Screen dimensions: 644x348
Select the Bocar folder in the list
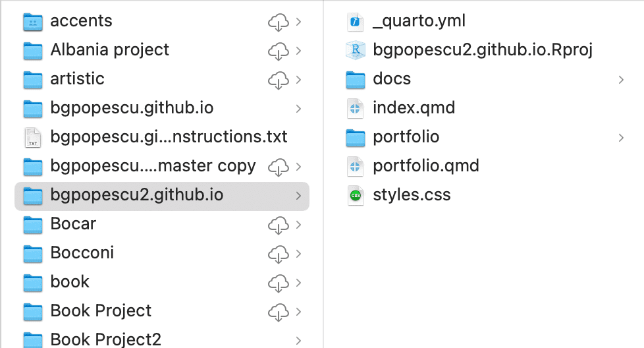pos(73,224)
